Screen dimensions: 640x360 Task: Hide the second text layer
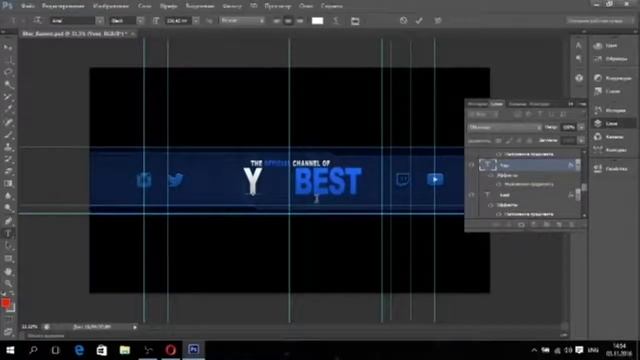coord(471,195)
